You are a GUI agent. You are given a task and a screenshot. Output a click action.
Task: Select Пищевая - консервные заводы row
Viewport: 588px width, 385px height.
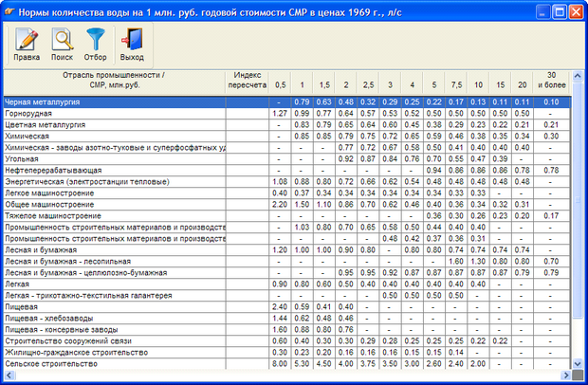click(x=286, y=330)
